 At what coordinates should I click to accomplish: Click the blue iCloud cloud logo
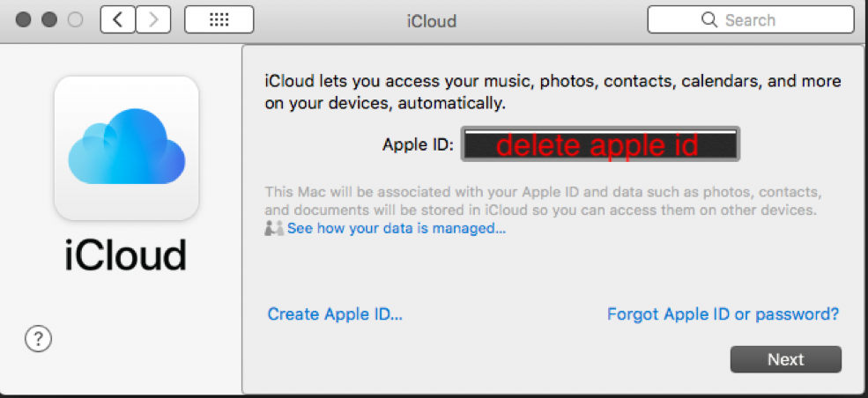(127, 148)
